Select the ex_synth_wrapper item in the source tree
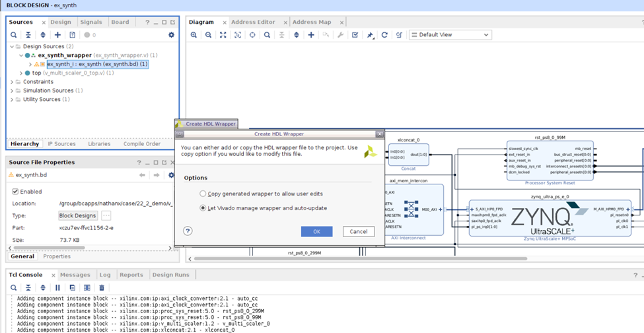This screenshot has height=333, width=644. coord(65,55)
